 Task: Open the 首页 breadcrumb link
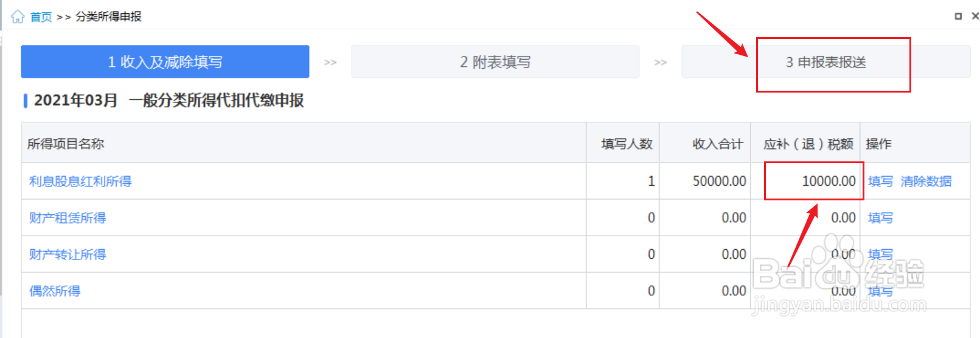[41, 17]
